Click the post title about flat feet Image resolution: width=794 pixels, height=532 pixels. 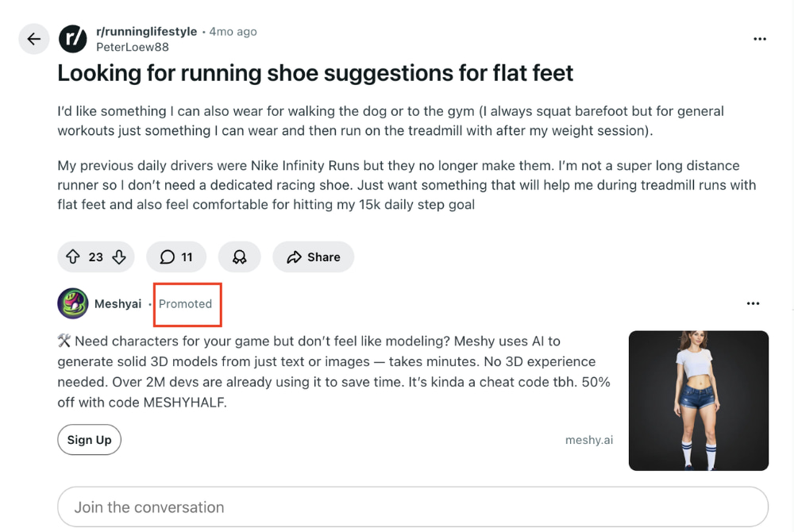(315, 73)
